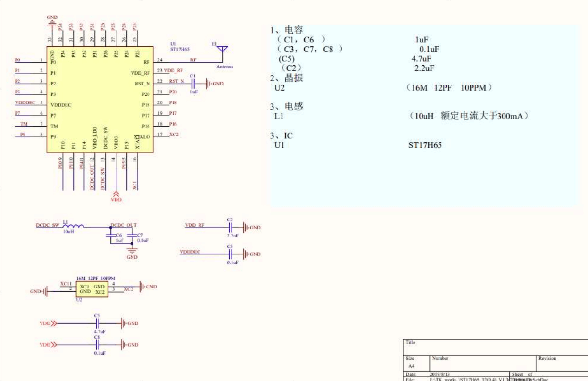588x381 pixels.
Task: Click the VDD power port below pin 14
Action: (116, 194)
